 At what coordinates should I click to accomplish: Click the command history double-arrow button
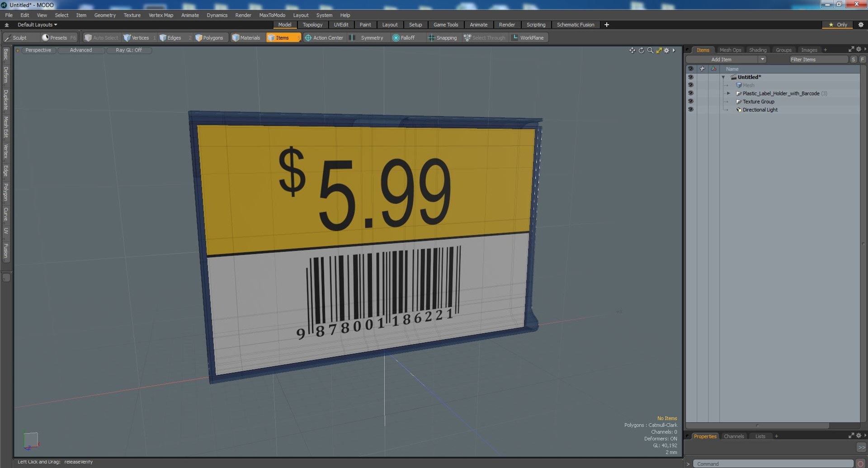point(862,447)
